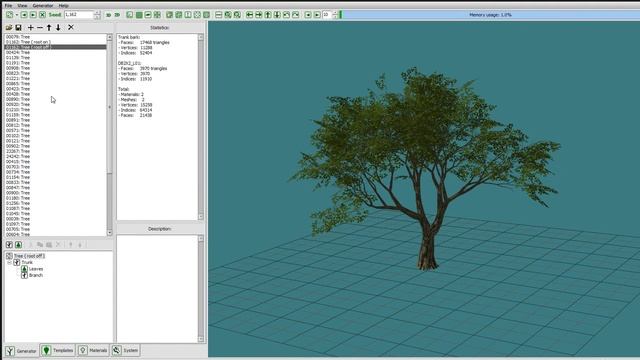Screen dimensions: 640x360
Task: Switch to the Generator tab
Action: click(21, 351)
